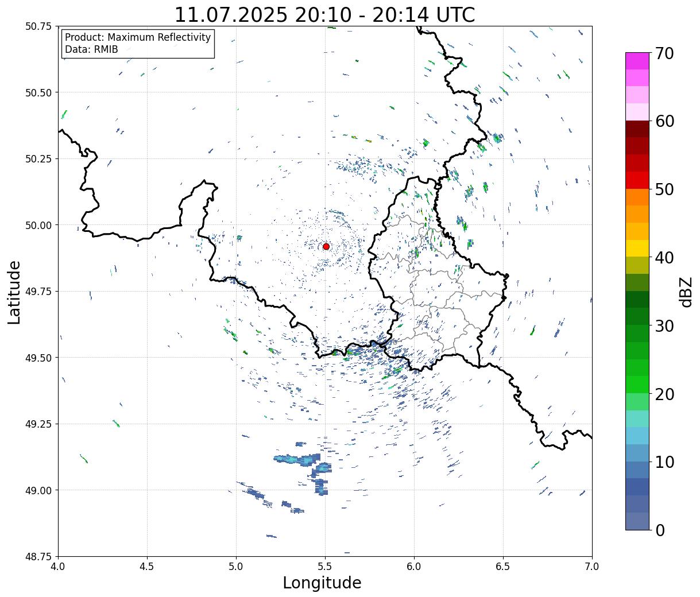
Task: Click the Longitude axis label
Action: click(x=322, y=583)
